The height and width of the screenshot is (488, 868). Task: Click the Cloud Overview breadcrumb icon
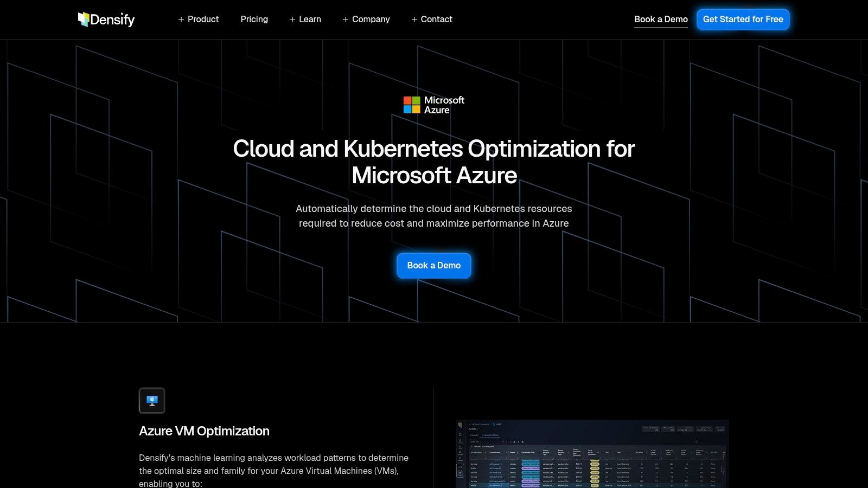point(473,425)
